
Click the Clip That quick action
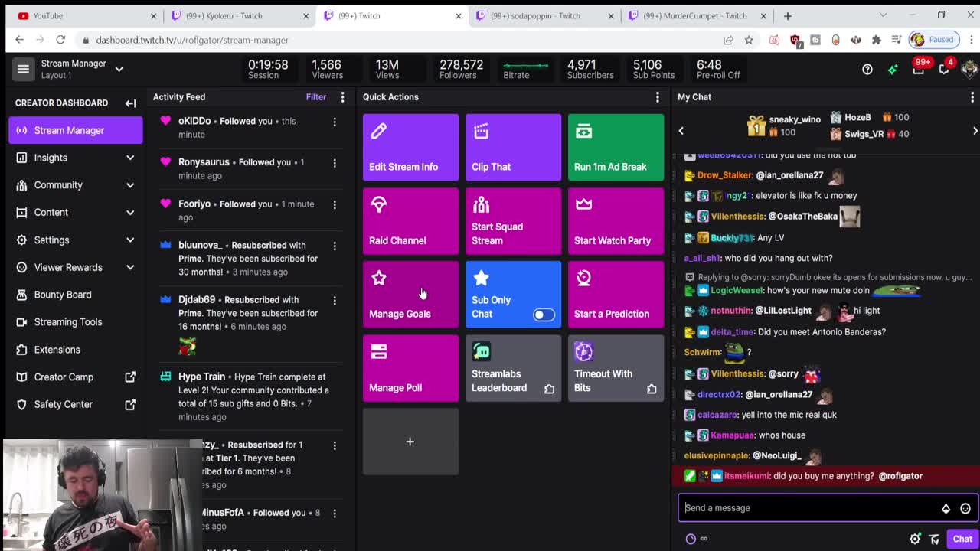tap(513, 148)
